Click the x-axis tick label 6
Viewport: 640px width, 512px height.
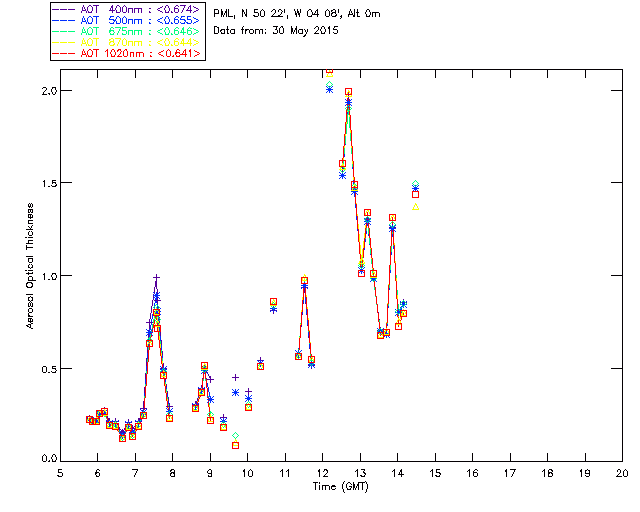click(98, 473)
